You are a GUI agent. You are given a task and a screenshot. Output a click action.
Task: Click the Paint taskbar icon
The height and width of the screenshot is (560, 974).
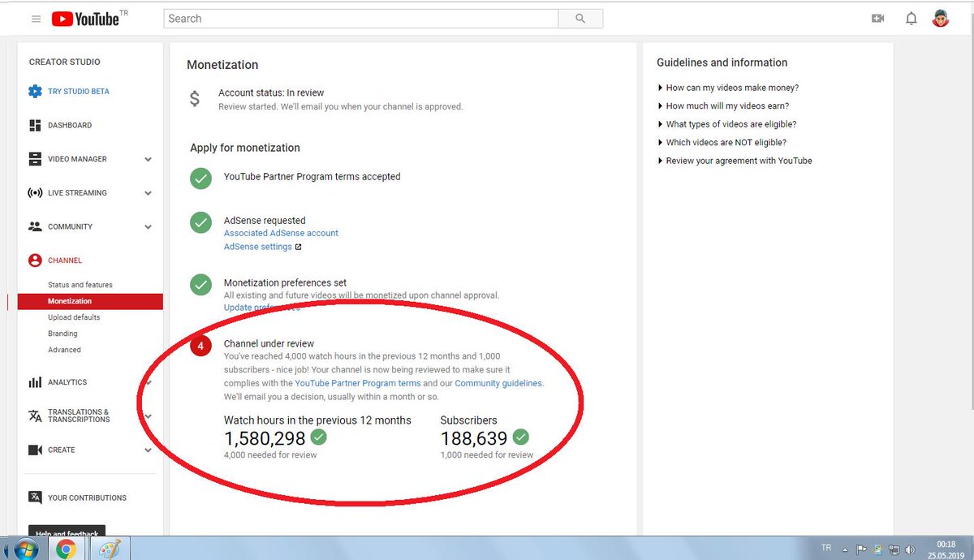[x=108, y=549]
